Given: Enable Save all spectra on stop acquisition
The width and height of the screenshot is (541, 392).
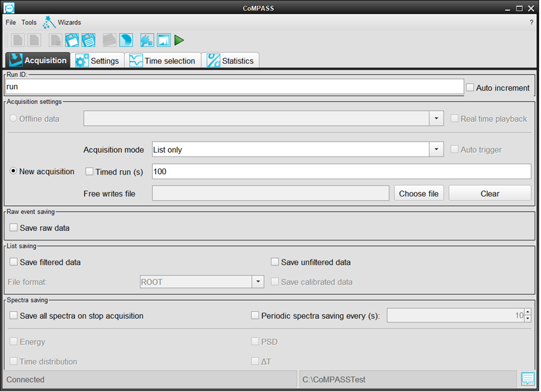Looking at the screenshot, I should click(13, 316).
